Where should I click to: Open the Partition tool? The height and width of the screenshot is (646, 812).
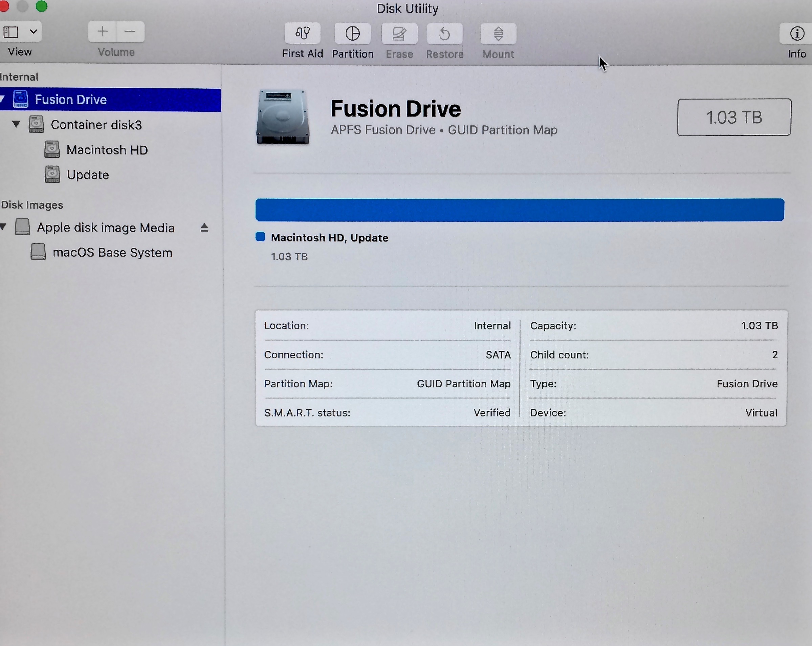pyautogui.click(x=352, y=34)
